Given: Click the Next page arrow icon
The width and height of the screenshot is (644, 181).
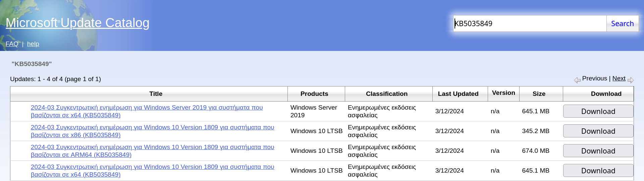Looking at the screenshot, I should pyautogui.click(x=631, y=80).
